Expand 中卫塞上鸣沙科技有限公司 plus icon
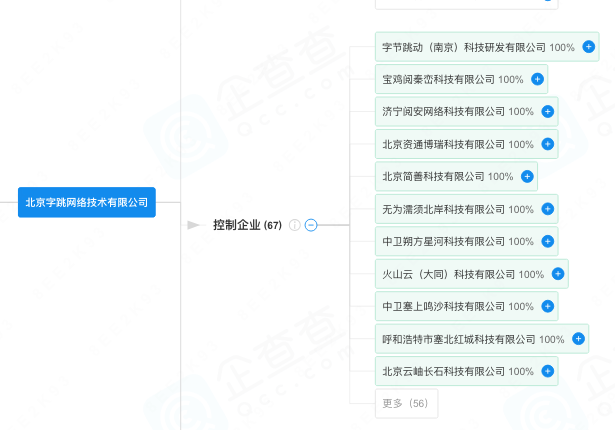Viewport: 615px width, 430px height. (548, 306)
